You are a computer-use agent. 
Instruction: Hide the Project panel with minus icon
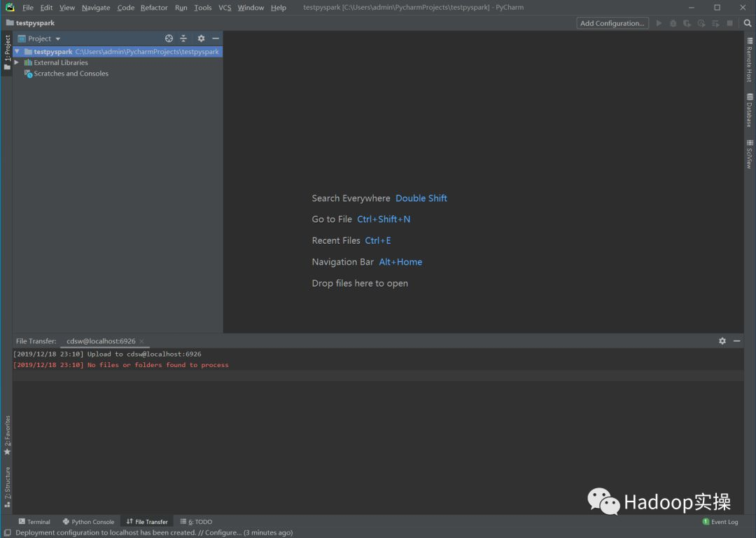click(x=216, y=39)
